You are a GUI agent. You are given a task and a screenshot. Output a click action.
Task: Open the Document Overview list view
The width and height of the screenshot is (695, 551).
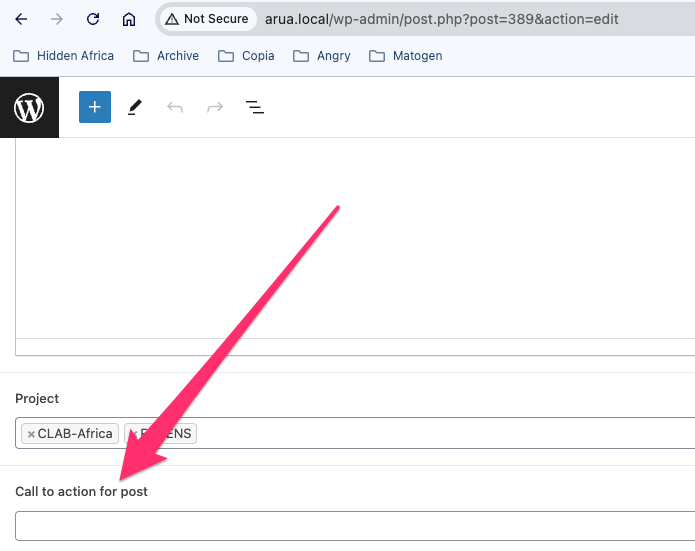tap(255, 107)
